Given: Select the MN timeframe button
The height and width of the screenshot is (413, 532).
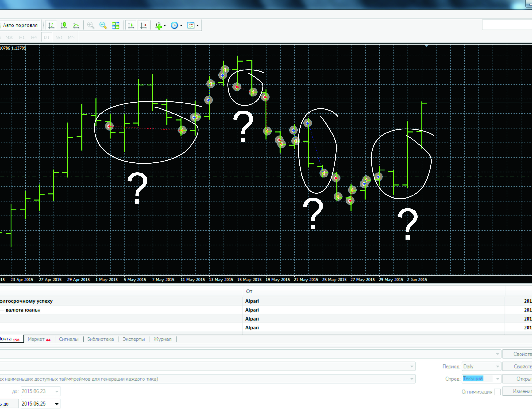Looking at the screenshot, I should pyautogui.click(x=71, y=37).
